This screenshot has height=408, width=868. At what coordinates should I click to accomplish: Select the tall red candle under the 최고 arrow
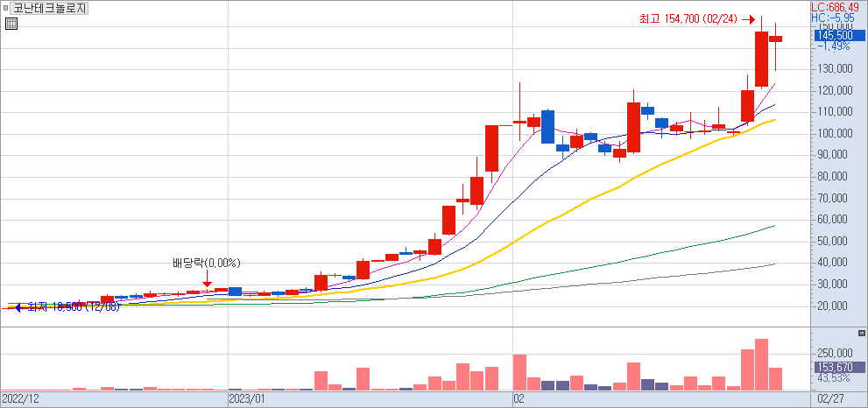tap(761, 58)
